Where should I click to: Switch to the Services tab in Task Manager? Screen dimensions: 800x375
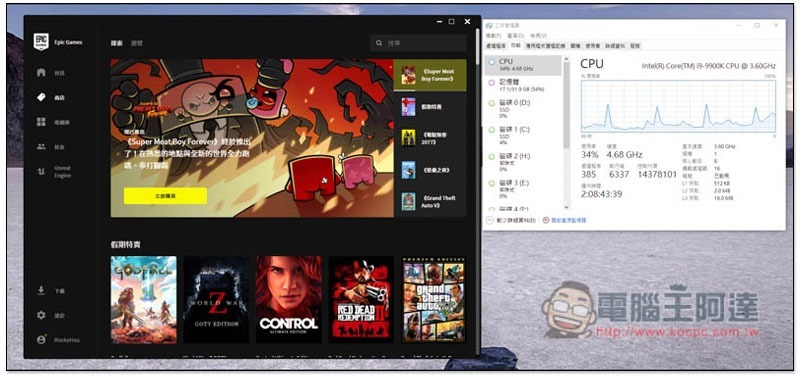click(635, 46)
